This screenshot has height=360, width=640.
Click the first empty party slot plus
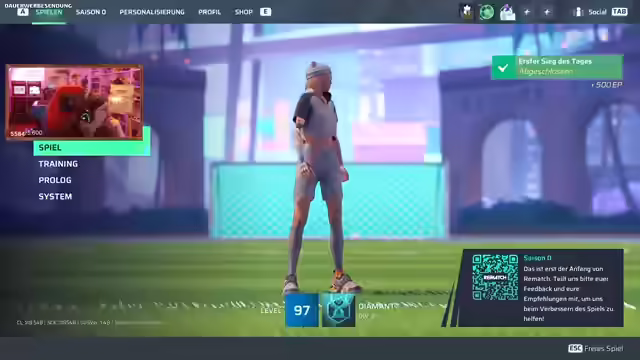tap(527, 12)
